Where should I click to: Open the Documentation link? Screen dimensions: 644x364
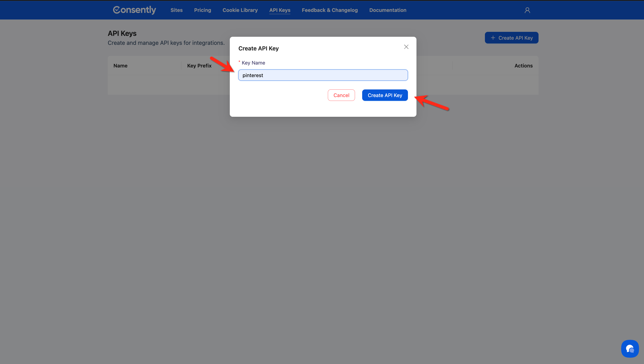[388, 10]
